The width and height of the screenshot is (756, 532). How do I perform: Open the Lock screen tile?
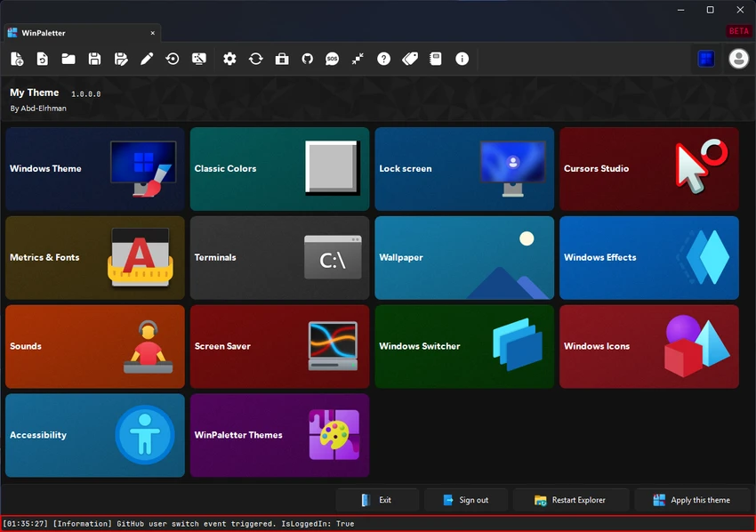pyautogui.click(x=464, y=169)
